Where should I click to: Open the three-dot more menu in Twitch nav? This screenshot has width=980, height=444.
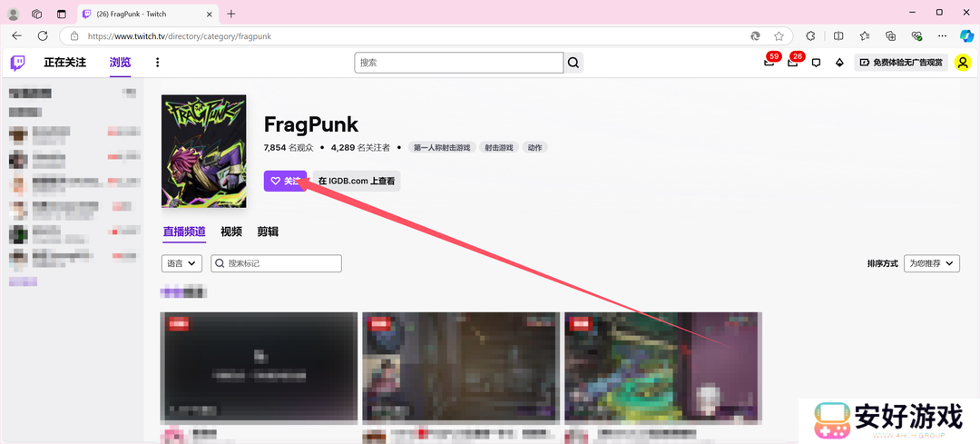(157, 63)
